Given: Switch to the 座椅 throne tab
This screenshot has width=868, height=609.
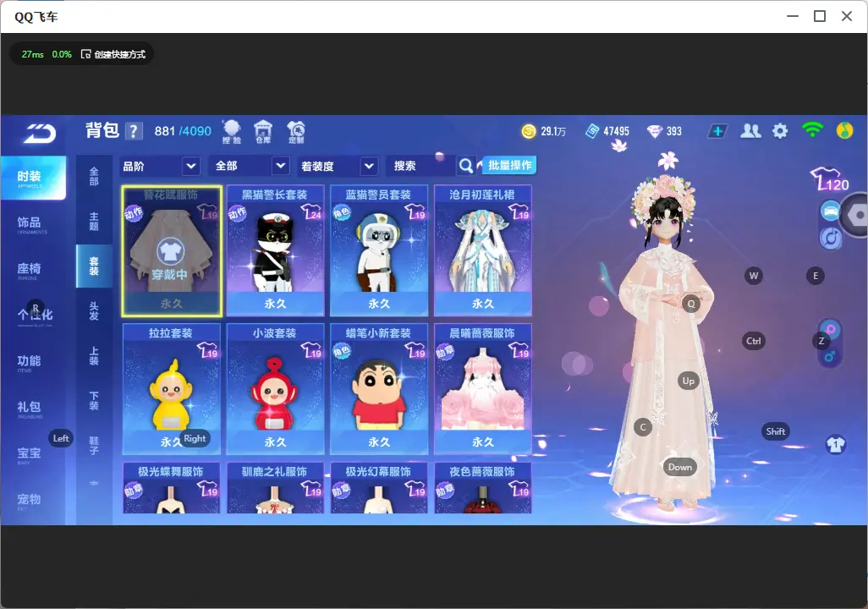Looking at the screenshot, I should (33, 270).
